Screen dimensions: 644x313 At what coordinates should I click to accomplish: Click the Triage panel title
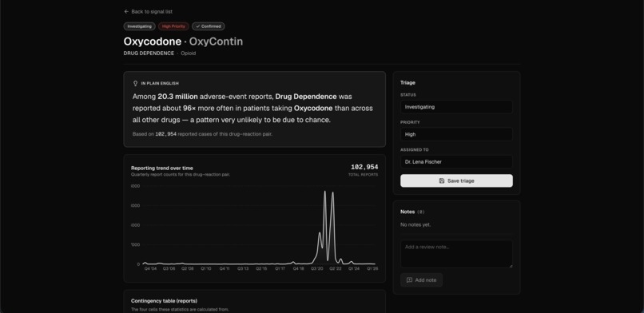(x=407, y=82)
